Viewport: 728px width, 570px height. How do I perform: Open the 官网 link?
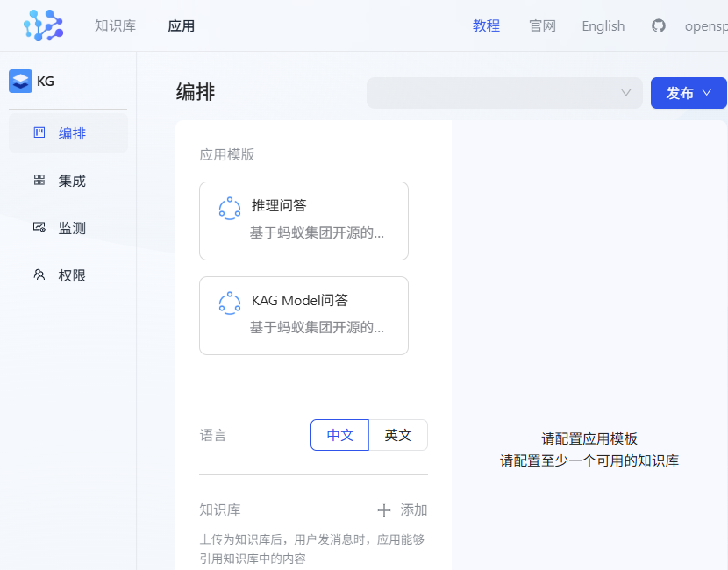(542, 26)
